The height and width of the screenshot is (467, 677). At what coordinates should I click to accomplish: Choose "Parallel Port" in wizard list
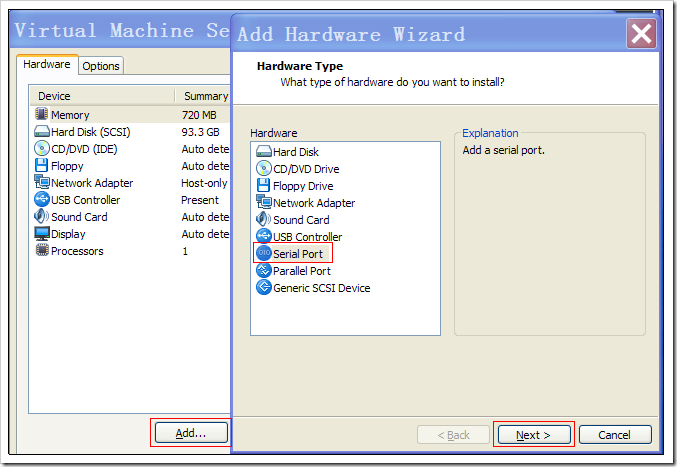pyautogui.click(x=302, y=271)
